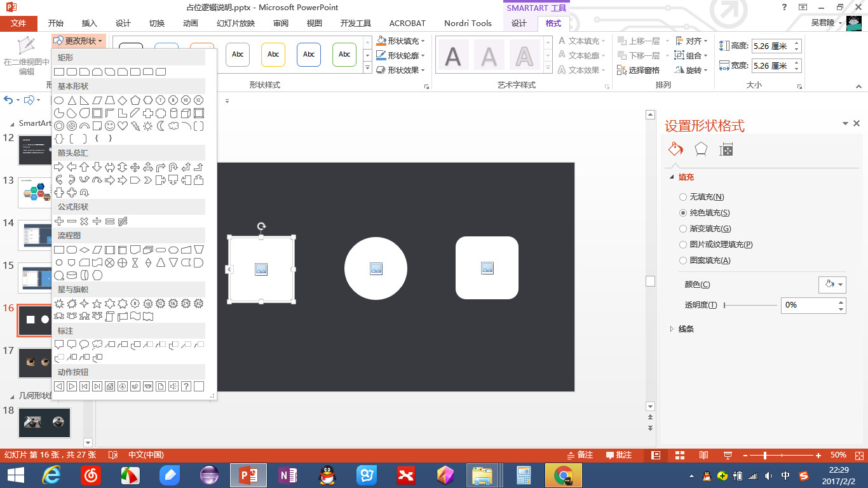The image size is (868, 488).
Task: Open the fill 颜色 picker swatch
Action: coord(832,285)
